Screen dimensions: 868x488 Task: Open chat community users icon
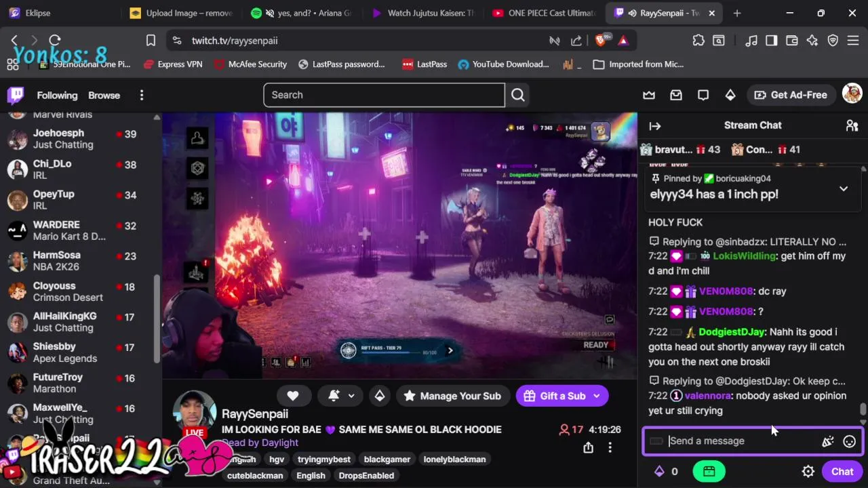coord(852,125)
